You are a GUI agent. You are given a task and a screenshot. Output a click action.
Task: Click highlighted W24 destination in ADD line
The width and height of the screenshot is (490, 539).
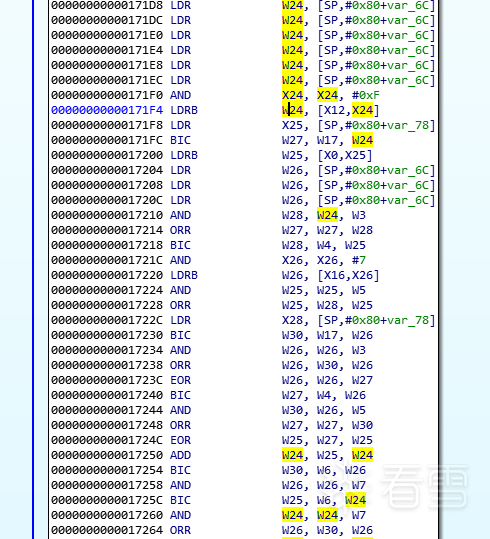pos(292,455)
